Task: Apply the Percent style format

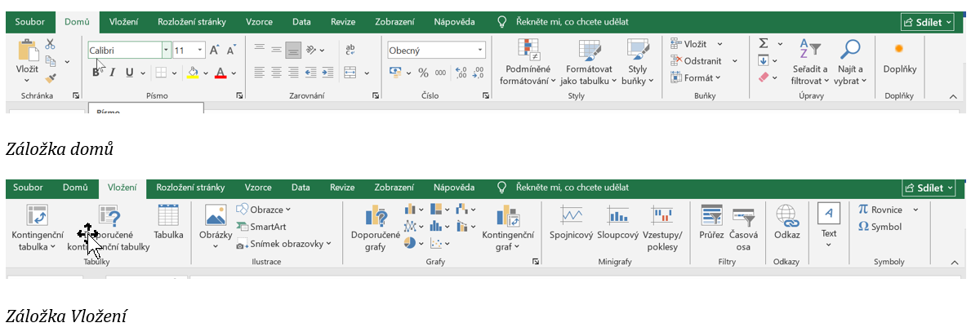Action: [x=423, y=73]
